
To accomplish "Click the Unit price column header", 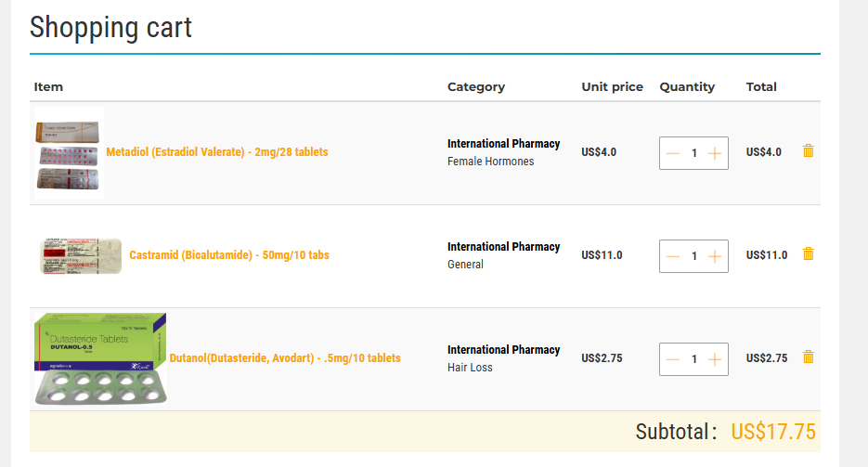I will 612,87.
